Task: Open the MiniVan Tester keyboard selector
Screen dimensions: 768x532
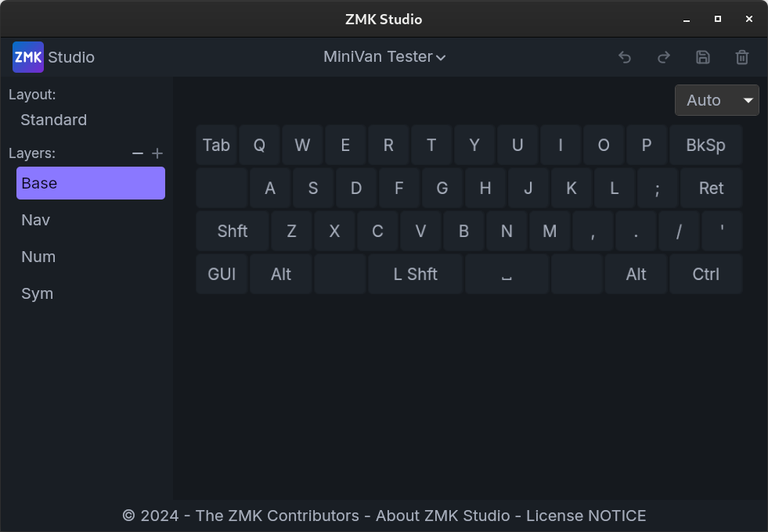Action: tap(384, 56)
